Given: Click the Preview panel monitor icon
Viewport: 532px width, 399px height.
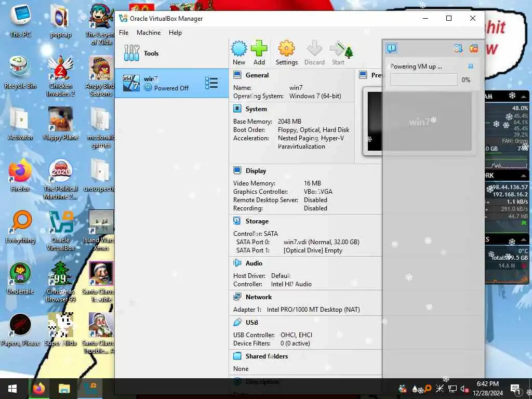Looking at the screenshot, I should 363,75.
